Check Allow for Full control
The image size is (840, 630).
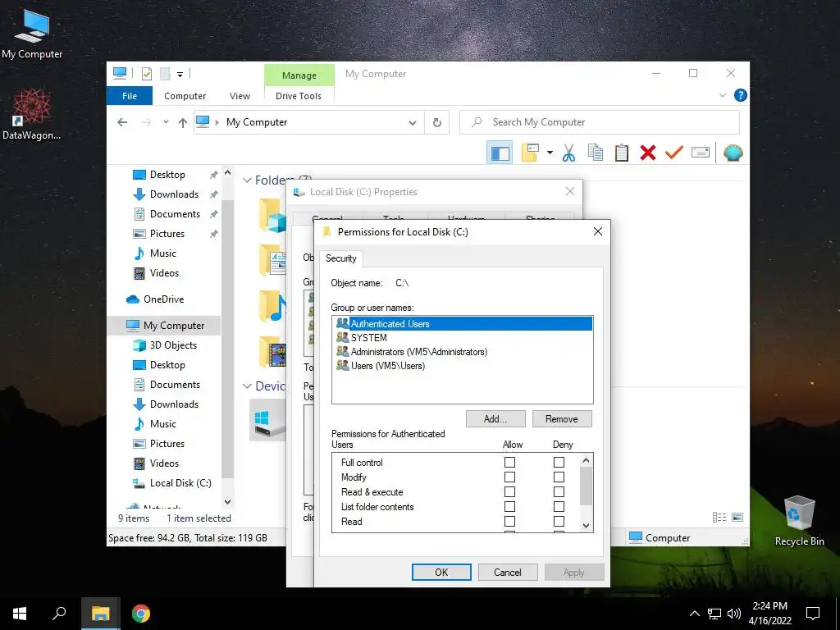tap(509, 462)
